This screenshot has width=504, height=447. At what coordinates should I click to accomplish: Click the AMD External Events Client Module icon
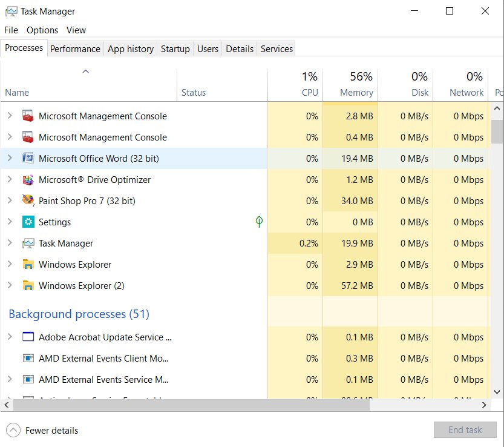tap(28, 358)
